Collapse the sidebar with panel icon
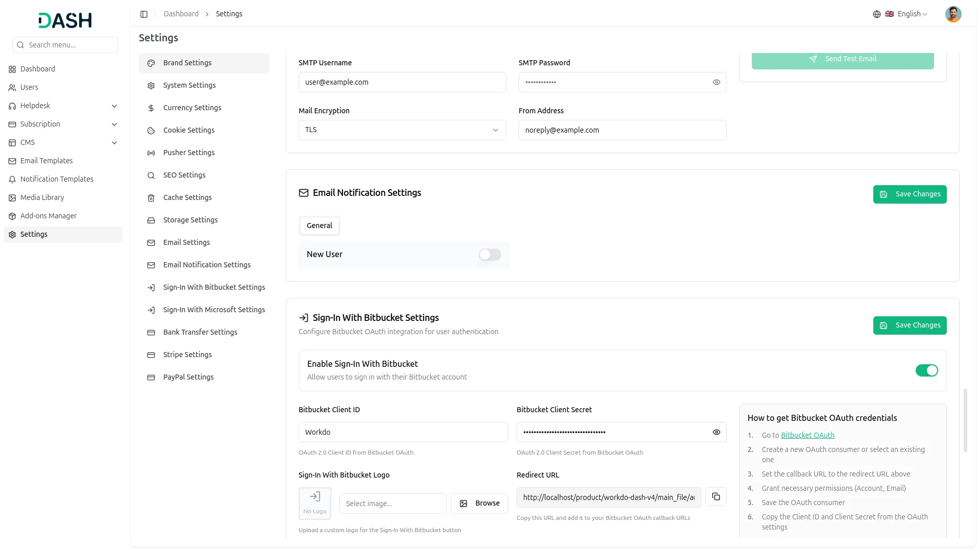Screen dimensions: 980x551 (x=144, y=14)
